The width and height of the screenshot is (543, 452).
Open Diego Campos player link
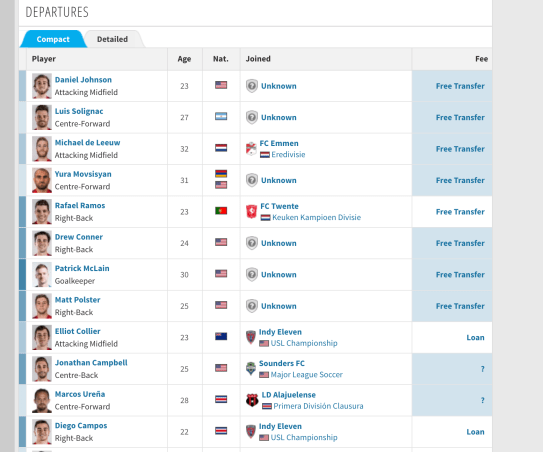81,426
